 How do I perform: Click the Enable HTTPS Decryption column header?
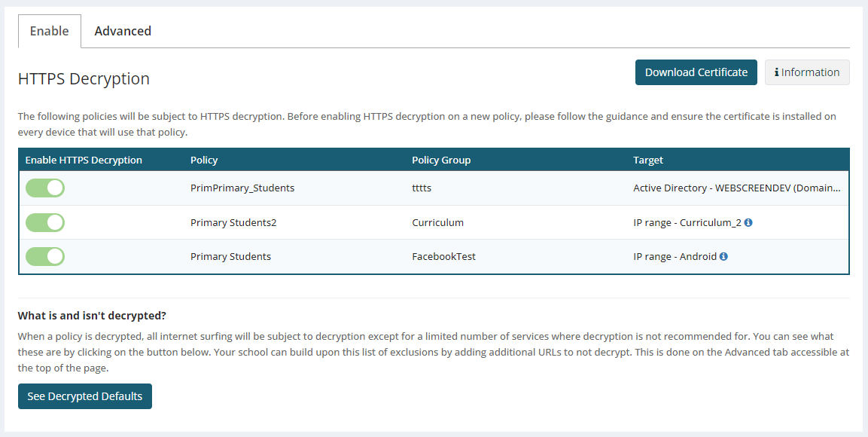[84, 160]
